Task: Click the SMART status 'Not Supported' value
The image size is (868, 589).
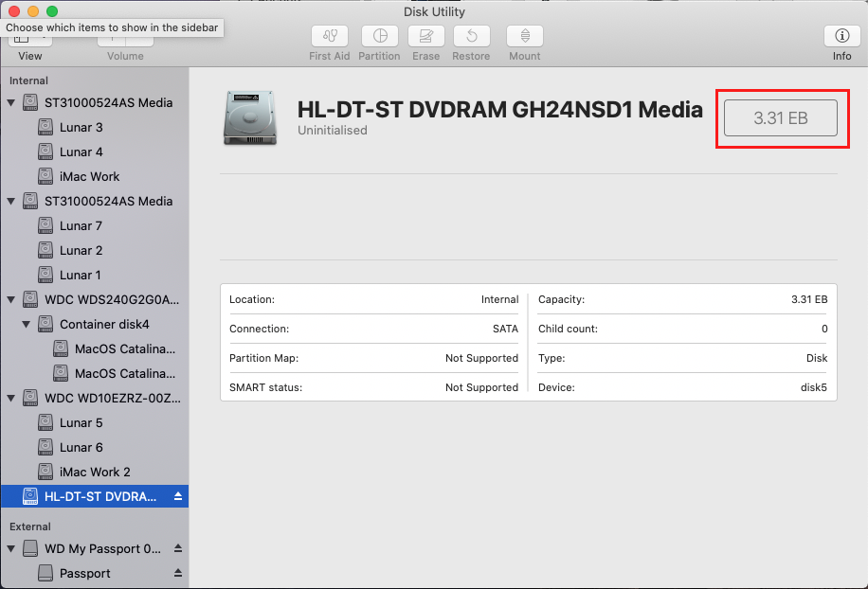Action: [481, 387]
